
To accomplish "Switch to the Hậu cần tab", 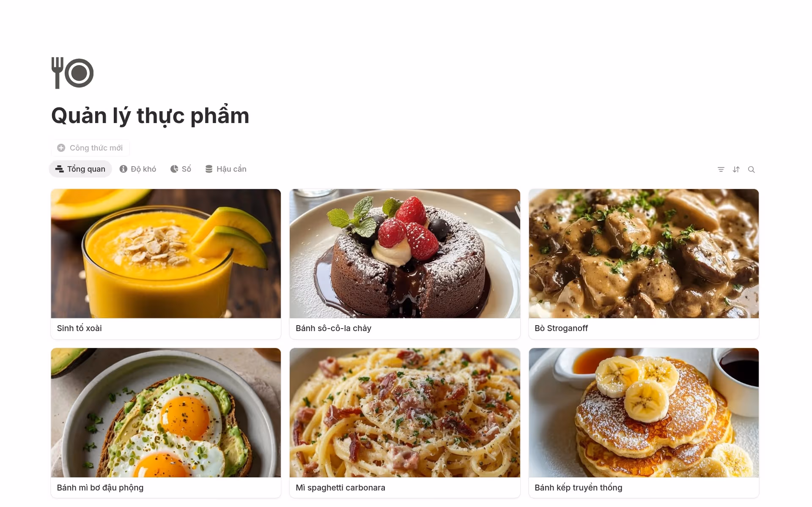I will coord(226,169).
